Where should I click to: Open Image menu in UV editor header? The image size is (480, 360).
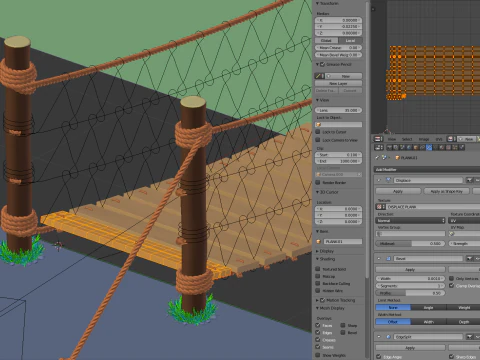[424, 139]
